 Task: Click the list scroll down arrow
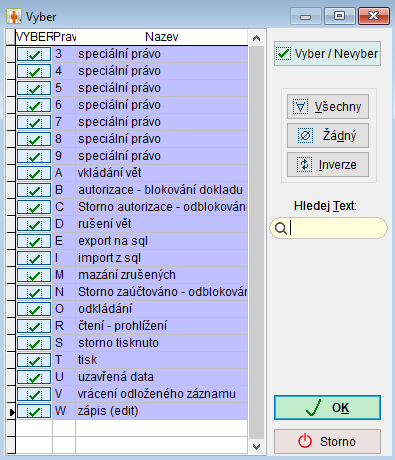pyautogui.click(x=256, y=446)
